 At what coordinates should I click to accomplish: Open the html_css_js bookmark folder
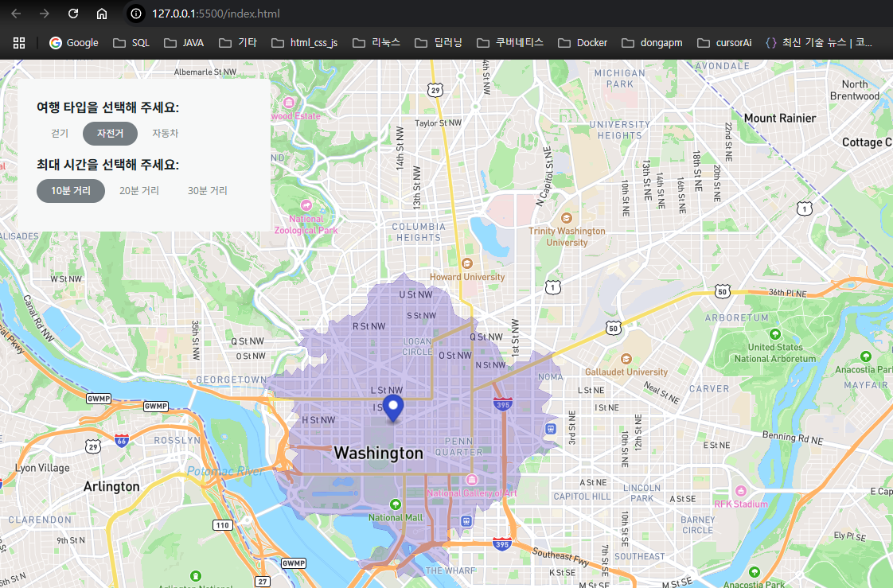305,43
